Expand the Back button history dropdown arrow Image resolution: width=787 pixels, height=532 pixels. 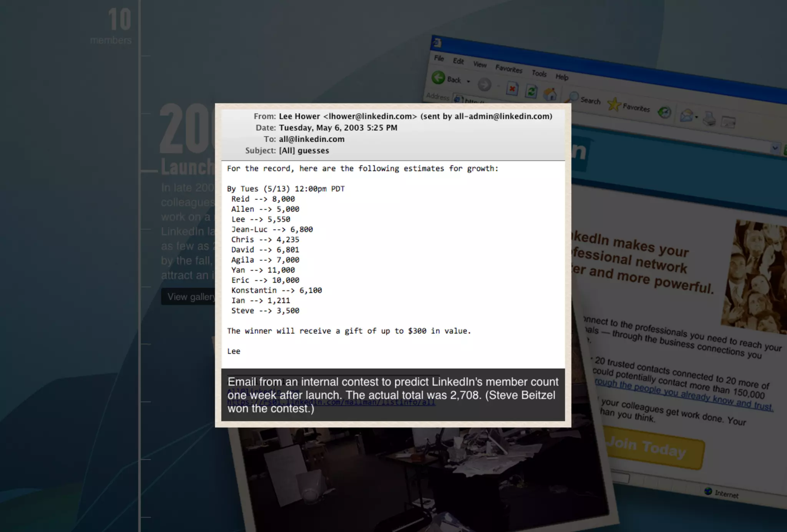coord(468,81)
